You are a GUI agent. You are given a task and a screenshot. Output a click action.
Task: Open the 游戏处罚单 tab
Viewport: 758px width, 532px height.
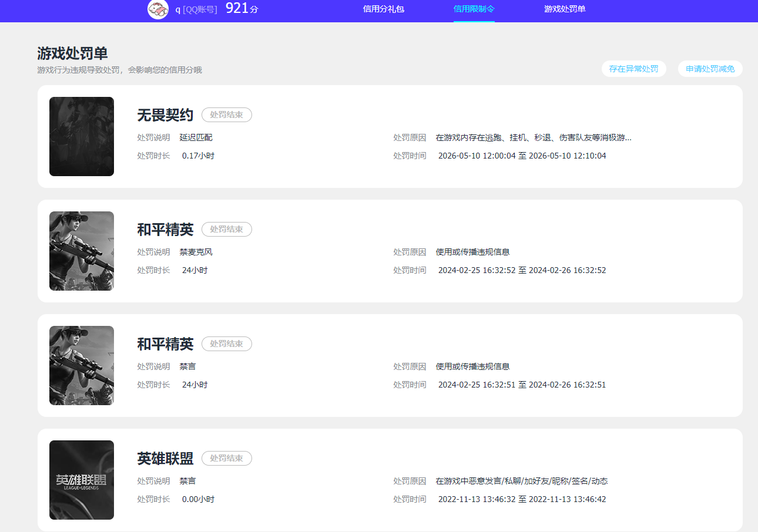pos(565,9)
